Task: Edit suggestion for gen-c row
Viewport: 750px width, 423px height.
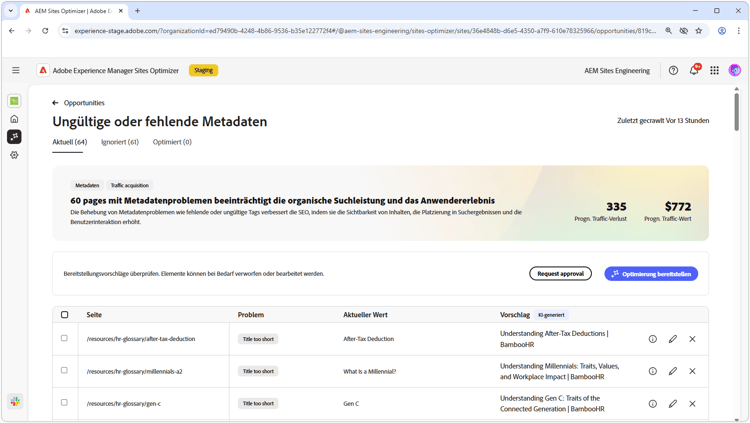Action: pos(673,403)
